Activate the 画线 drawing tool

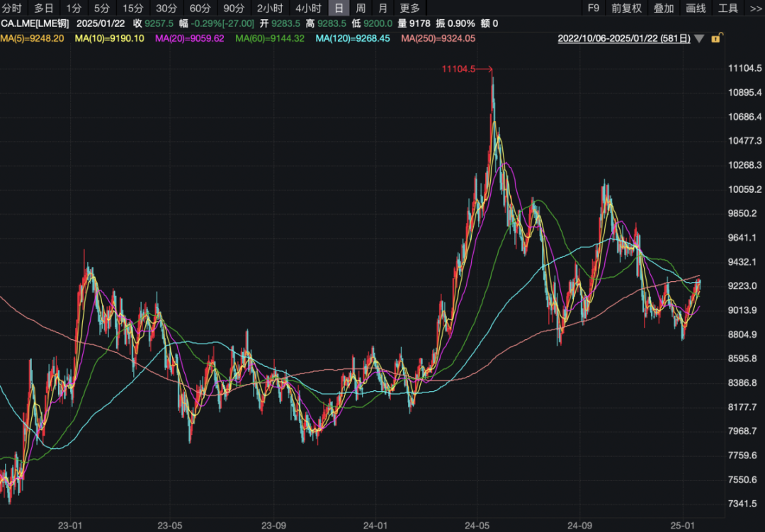696,9
